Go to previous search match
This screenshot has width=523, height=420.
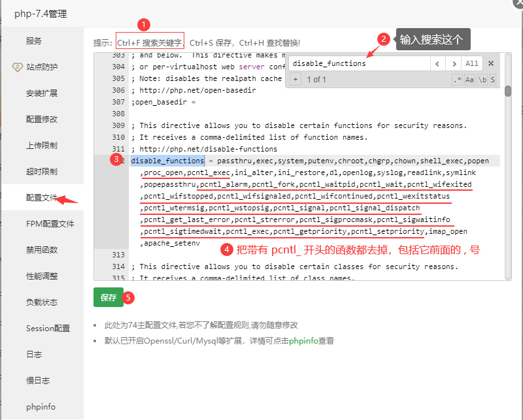(437, 63)
